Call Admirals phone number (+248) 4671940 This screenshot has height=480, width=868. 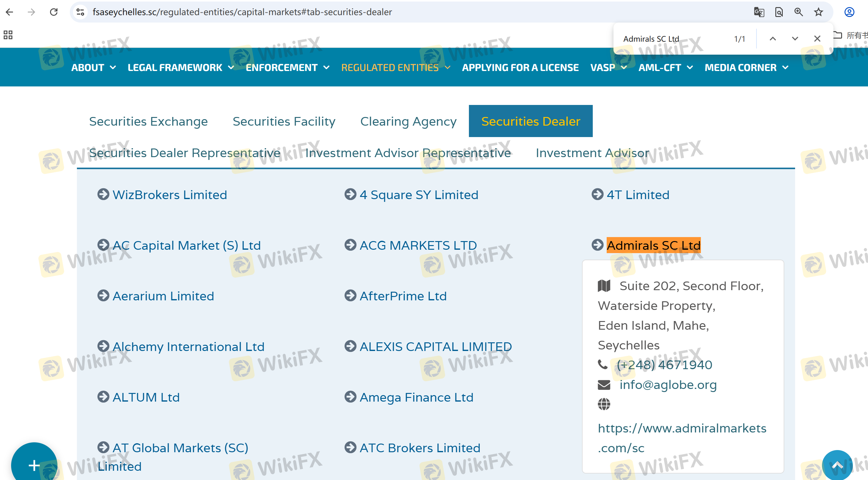664,365
